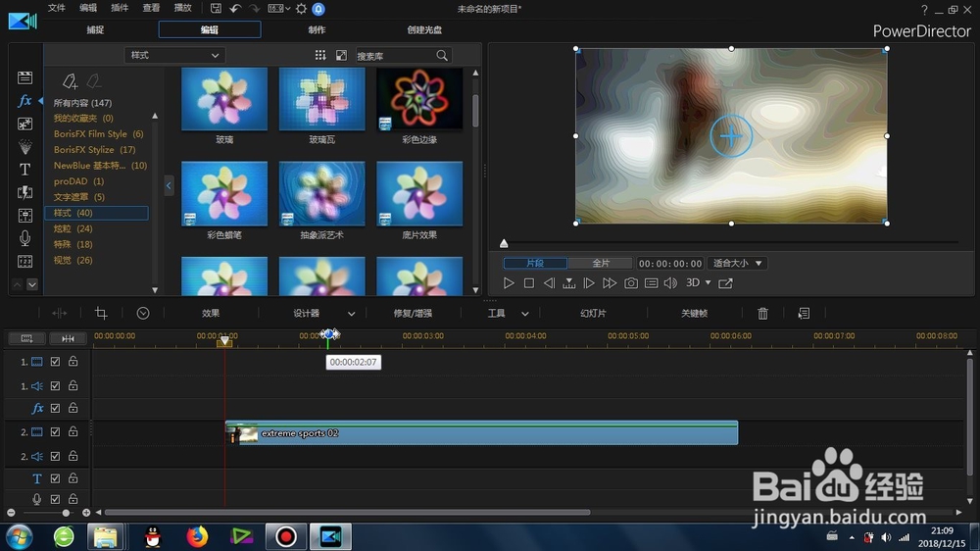The width and height of the screenshot is (980, 551).
Task: Open the Title Room T icon
Action: 25,170
